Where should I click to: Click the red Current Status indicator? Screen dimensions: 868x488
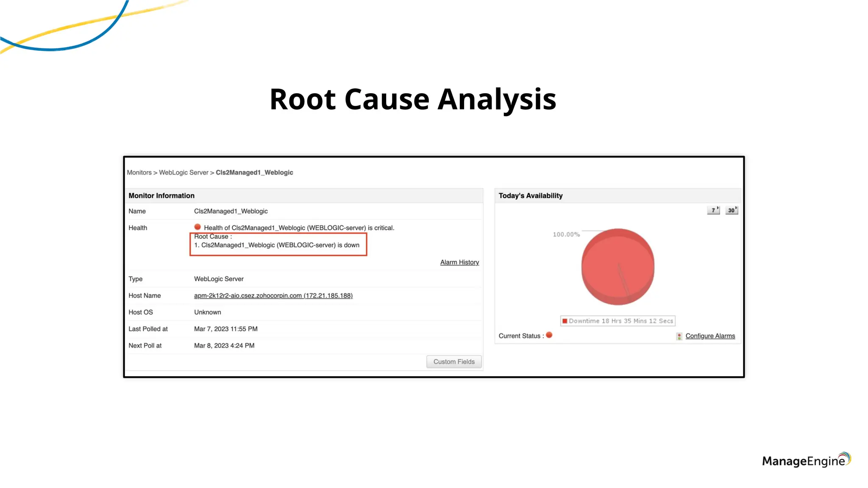coord(549,335)
